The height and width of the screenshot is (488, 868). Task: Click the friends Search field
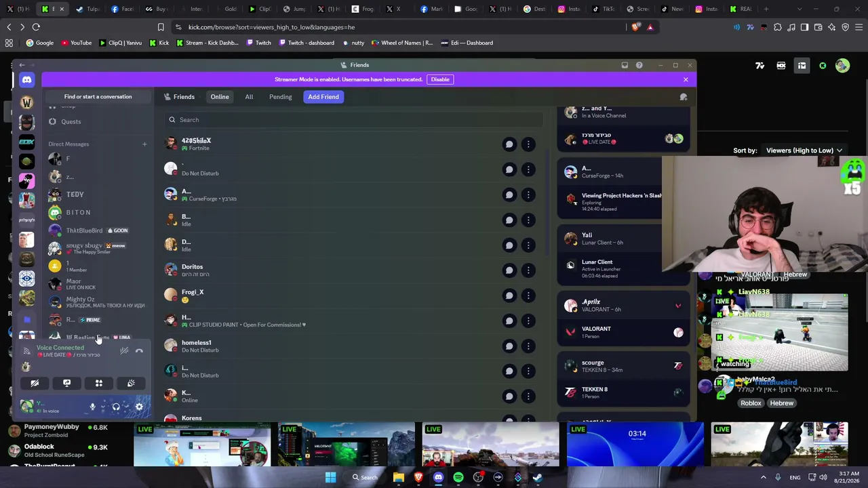click(354, 120)
